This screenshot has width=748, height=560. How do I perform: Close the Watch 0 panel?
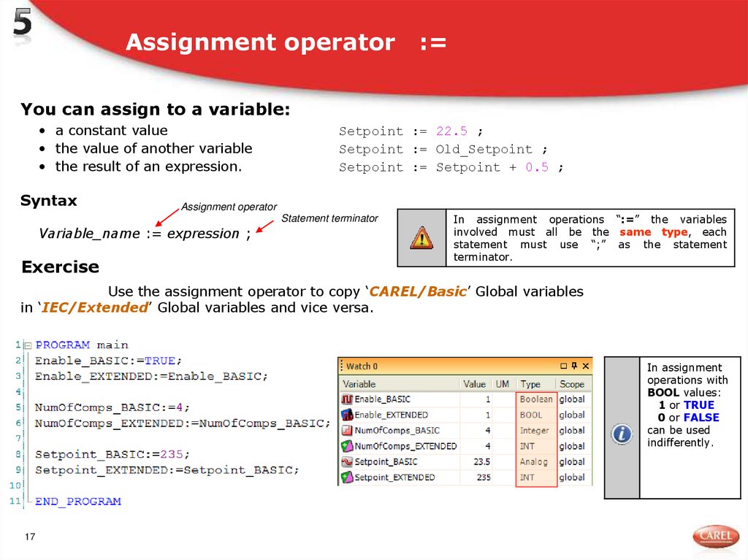pyautogui.click(x=584, y=366)
